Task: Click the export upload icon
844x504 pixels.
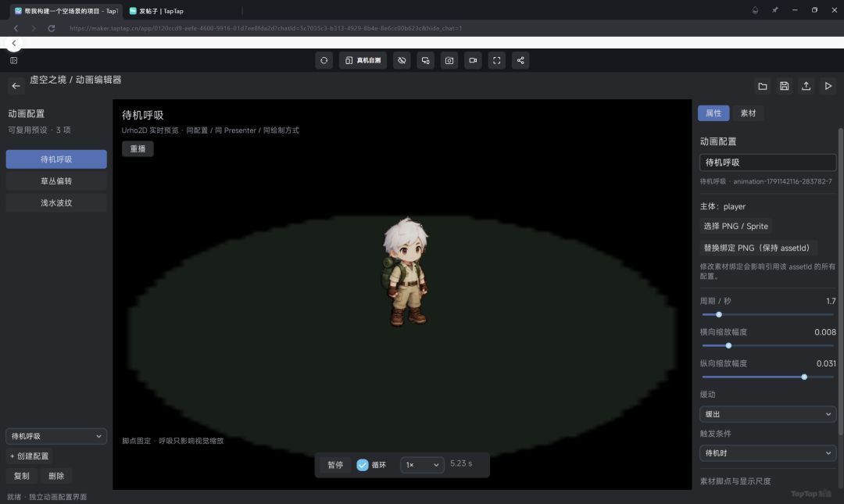Action: point(806,86)
